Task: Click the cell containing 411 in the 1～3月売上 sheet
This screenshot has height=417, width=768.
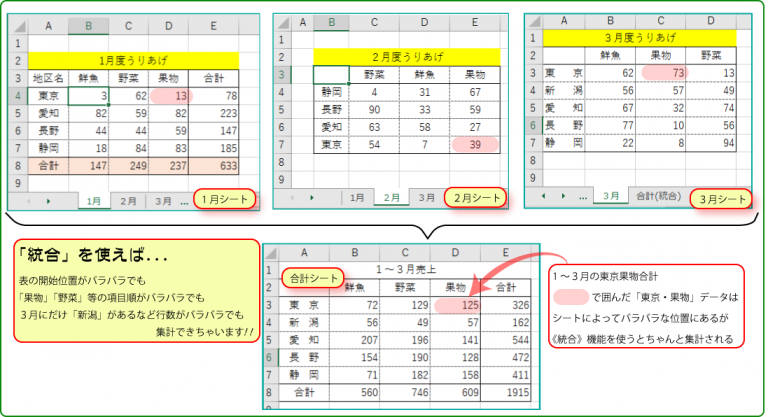Action: point(505,375)
